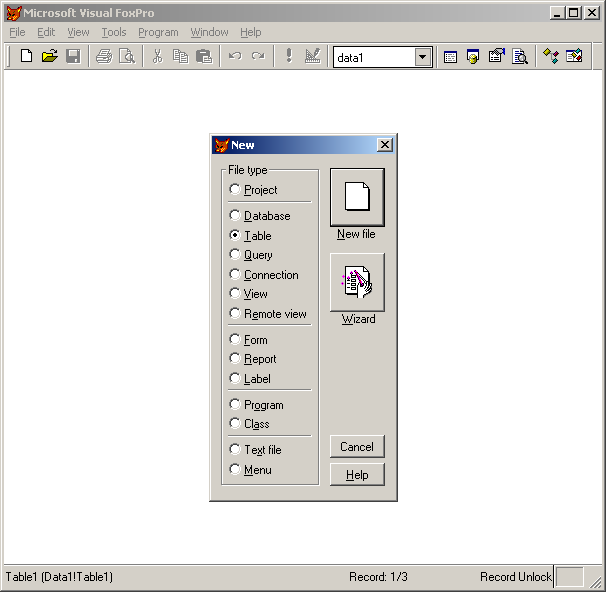Select the Class radio button
Viewport: 606px width, 592px height.
235,424
